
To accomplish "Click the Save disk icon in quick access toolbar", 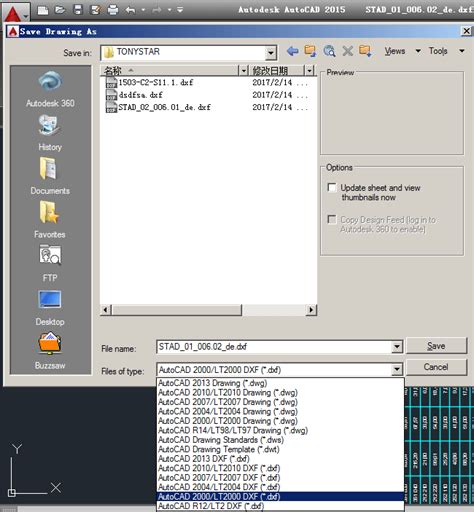I will (78, 10).
